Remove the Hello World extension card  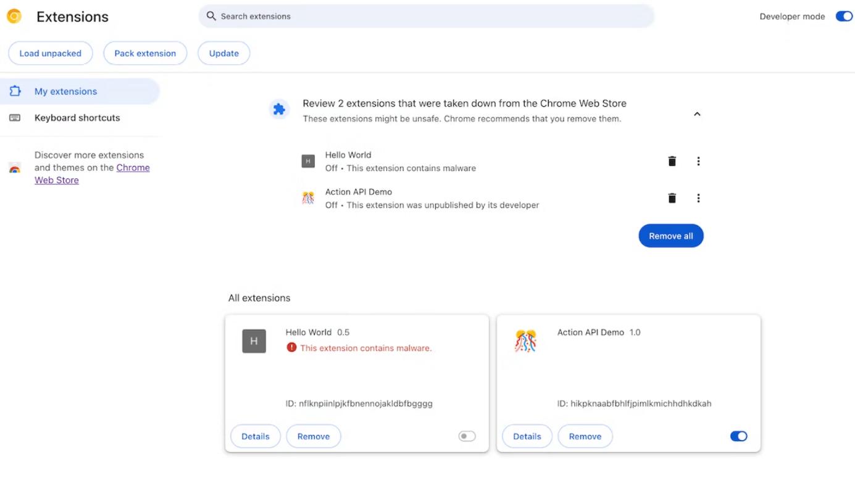(314, 436)
